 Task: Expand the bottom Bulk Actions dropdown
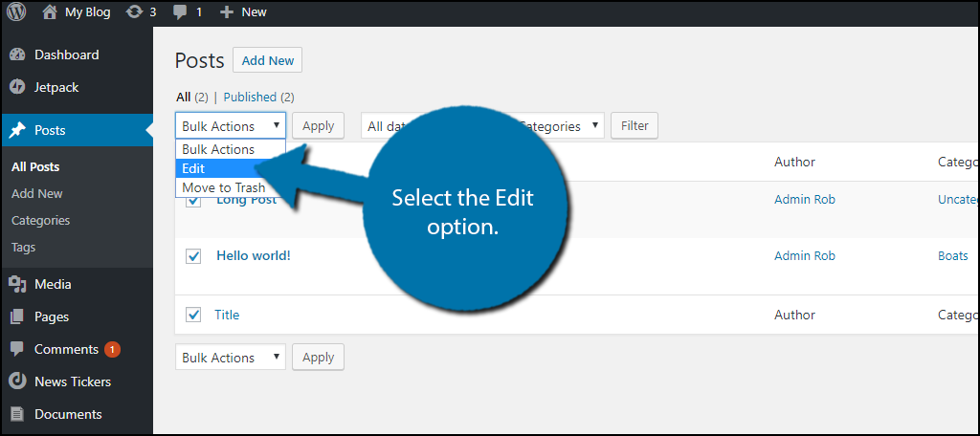click(x=231, y=358)
